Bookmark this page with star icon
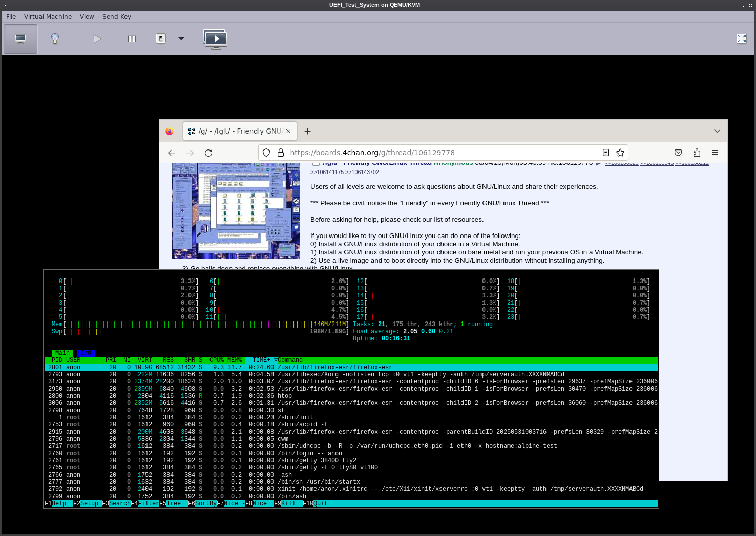Viewport: 756px width, 536px height. click(x=620, y=153)
